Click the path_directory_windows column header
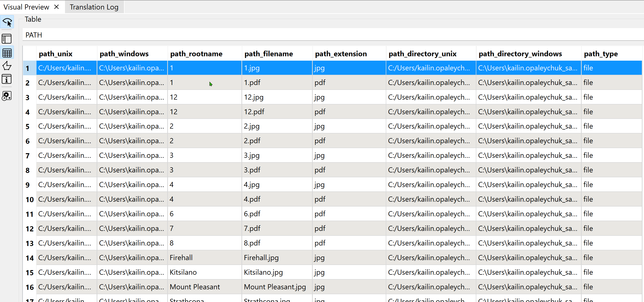The width and height of the screenshot is (644, 302). click(528, 54)
